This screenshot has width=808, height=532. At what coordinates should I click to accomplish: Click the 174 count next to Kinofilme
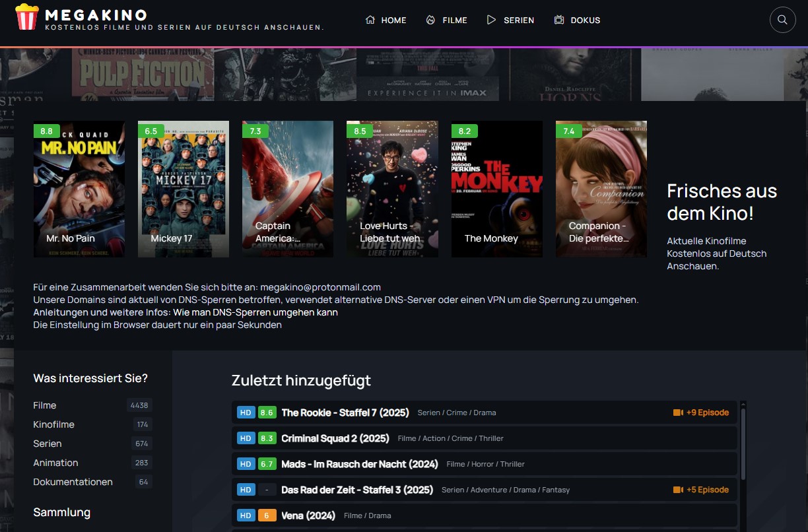click(142, 424)
